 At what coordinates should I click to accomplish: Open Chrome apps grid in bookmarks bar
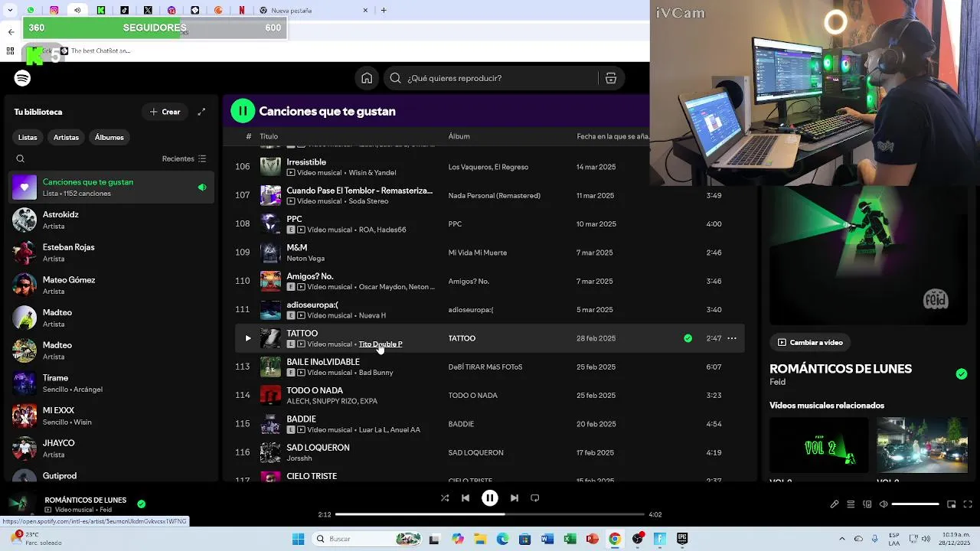coord(10,51)
